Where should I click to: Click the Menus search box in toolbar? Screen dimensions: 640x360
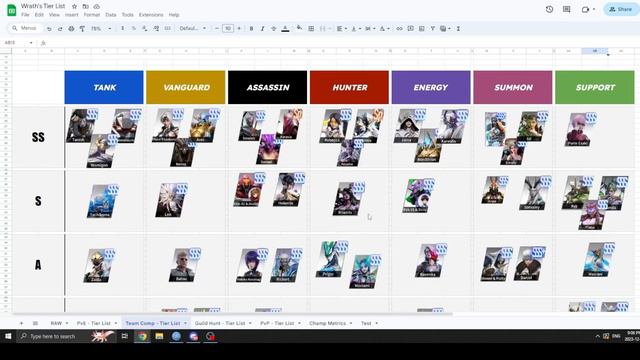tap(25, 28)
